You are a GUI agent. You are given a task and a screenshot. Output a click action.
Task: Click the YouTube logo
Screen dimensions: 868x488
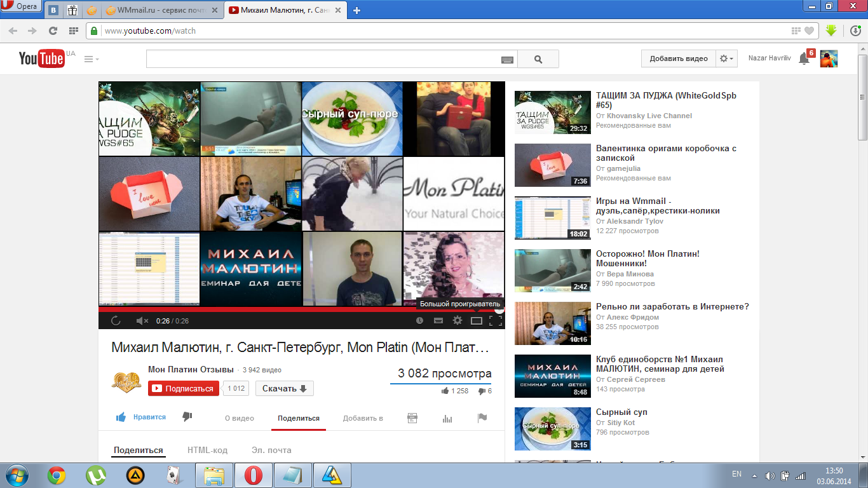[x=41, y=58]
